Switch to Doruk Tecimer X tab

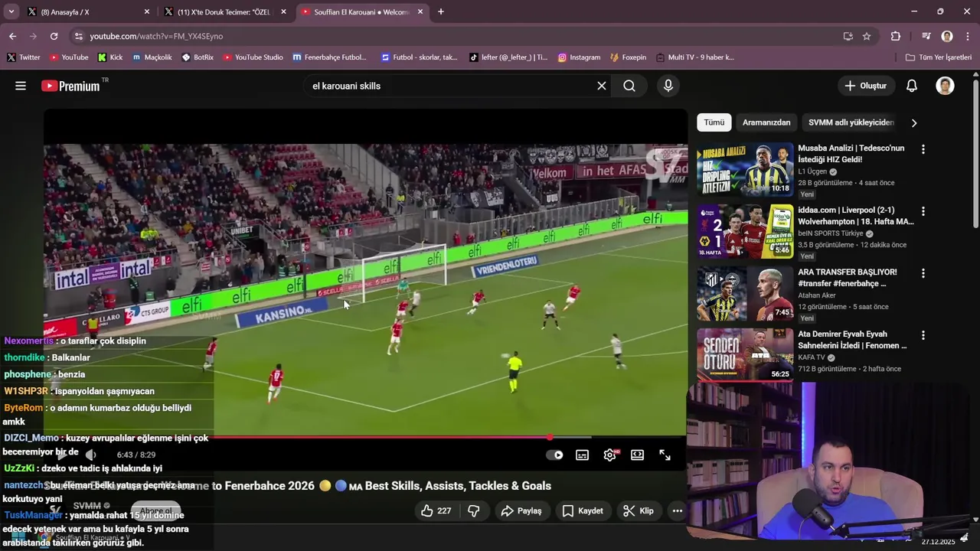225,11
